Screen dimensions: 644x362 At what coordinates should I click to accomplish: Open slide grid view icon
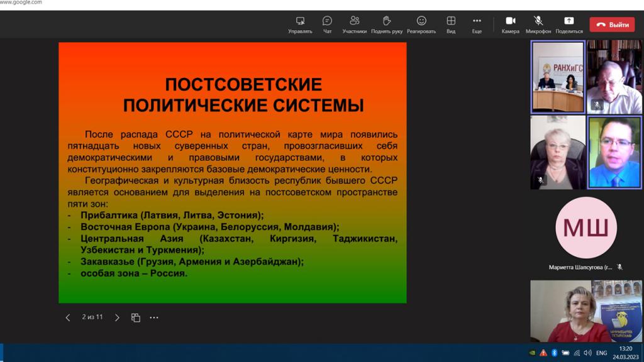(135, 318)
